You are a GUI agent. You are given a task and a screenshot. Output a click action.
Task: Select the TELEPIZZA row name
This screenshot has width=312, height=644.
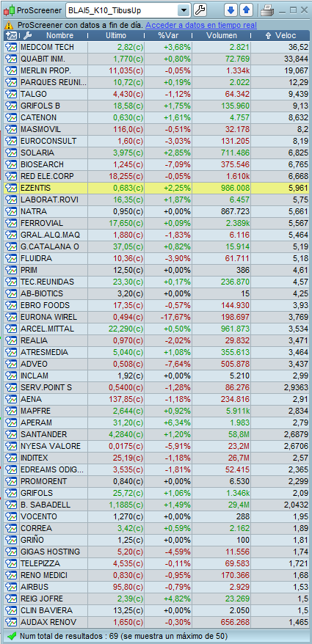(x=40, y=563)
